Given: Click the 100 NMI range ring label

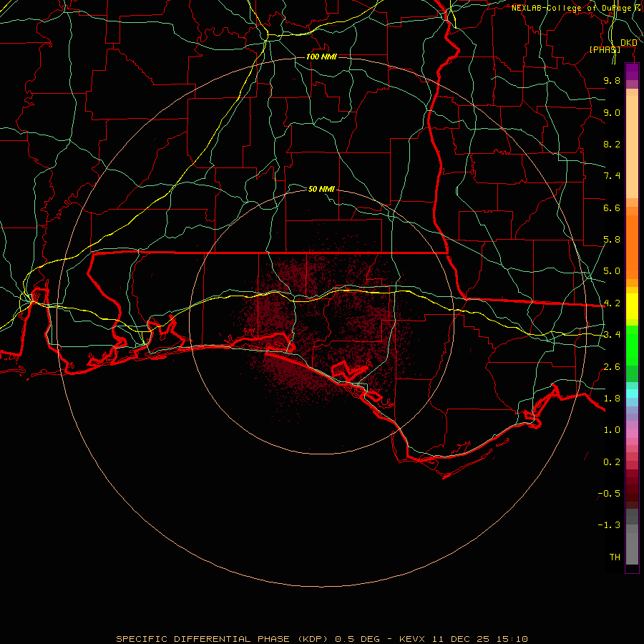Looking at the screenshot, I should pyautogui.click(x=321, y=57).
